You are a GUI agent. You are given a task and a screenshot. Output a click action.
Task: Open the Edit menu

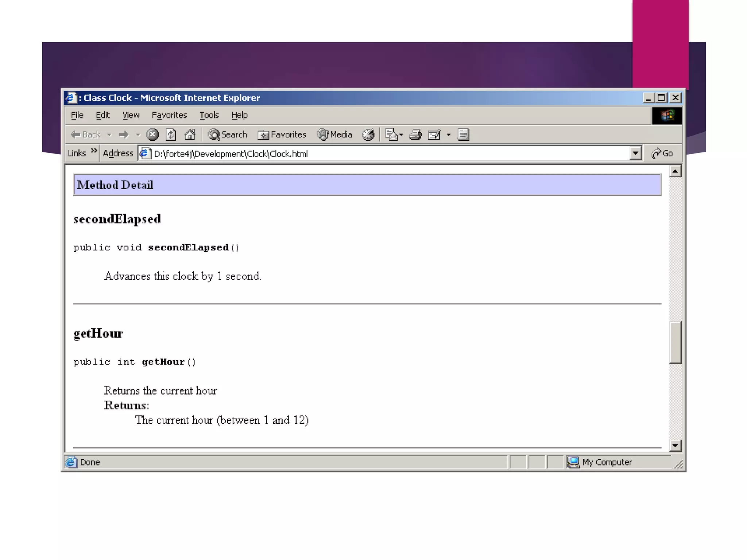click(x=102, y=115)
